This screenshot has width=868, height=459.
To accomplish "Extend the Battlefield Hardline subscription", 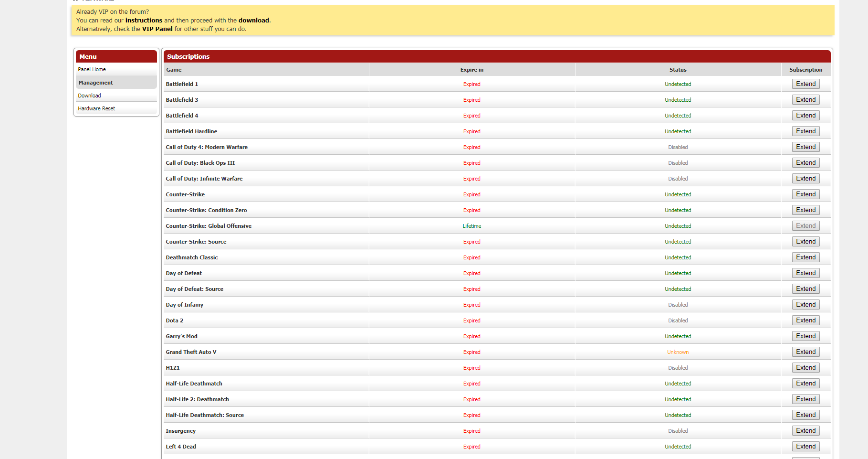I will pyautogui.click(x=806, y=131).
